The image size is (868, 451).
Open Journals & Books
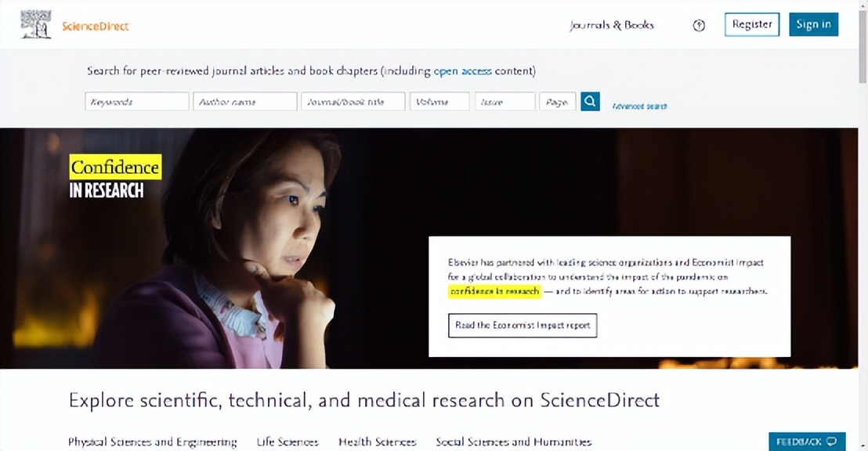point(612,25)
